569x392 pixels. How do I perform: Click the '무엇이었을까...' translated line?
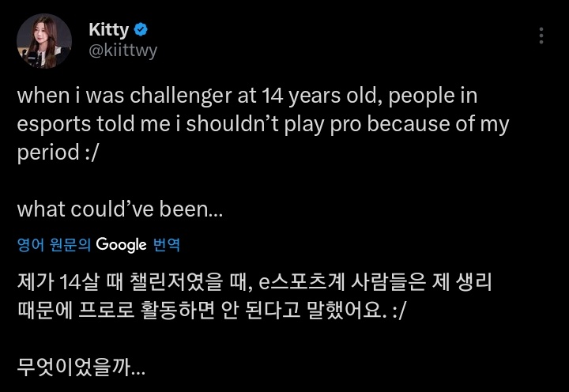[81, 366]
